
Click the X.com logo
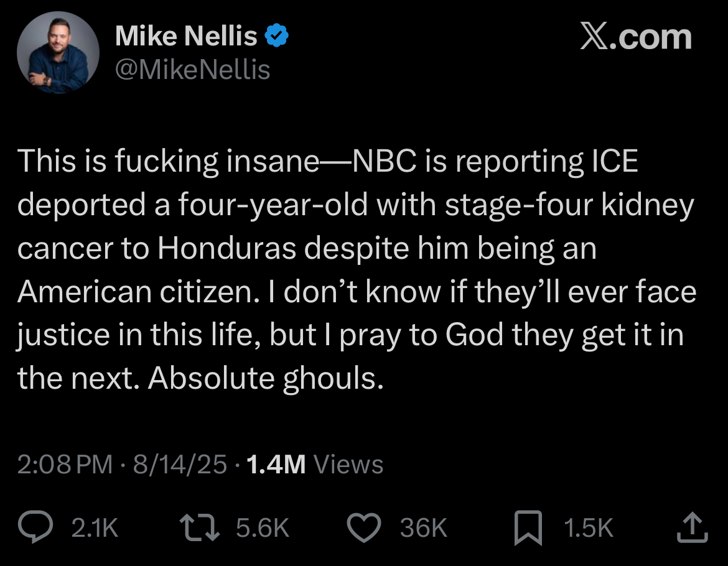(x=635, y=37)
